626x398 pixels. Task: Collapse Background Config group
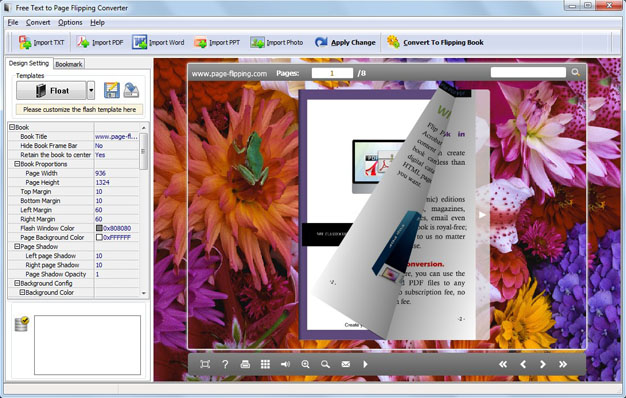[x=17, y=283]
